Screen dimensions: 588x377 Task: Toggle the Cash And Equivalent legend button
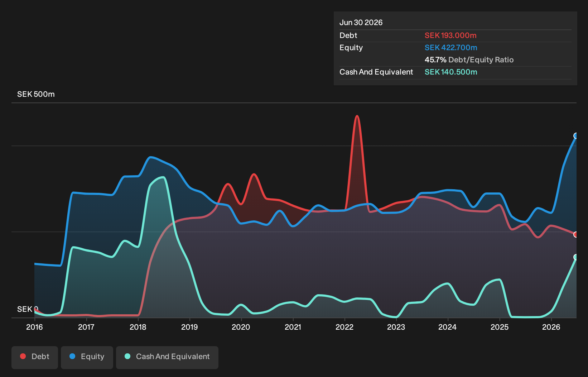pyautogui.click(x=167, y=357)
